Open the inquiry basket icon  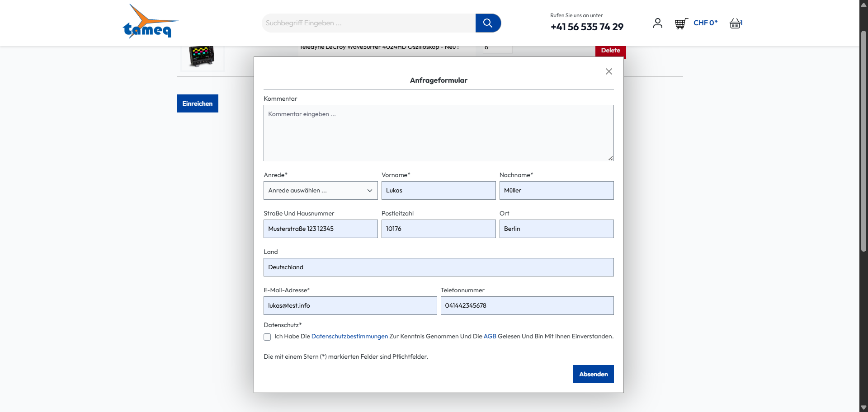tap(736, 23)
